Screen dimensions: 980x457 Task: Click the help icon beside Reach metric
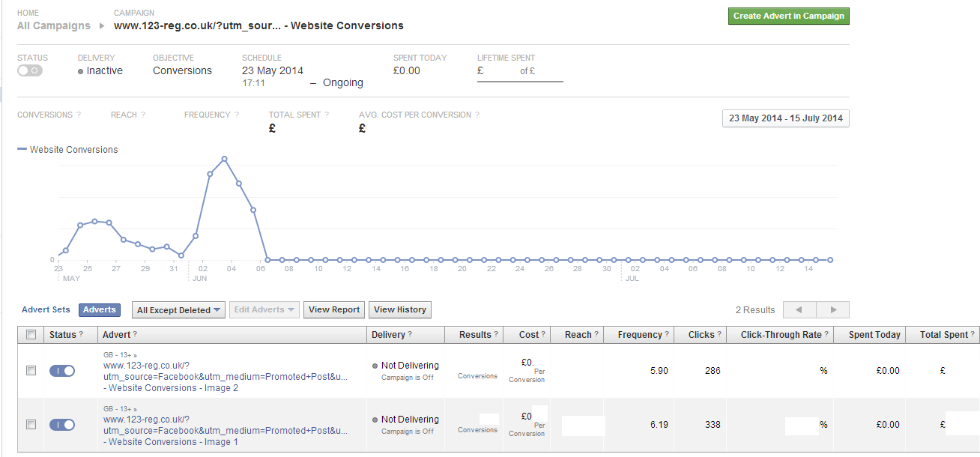point(143,115)
